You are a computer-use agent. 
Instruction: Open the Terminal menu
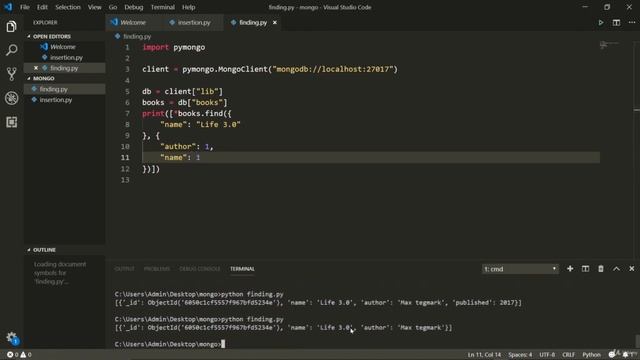tap(162, 7)
